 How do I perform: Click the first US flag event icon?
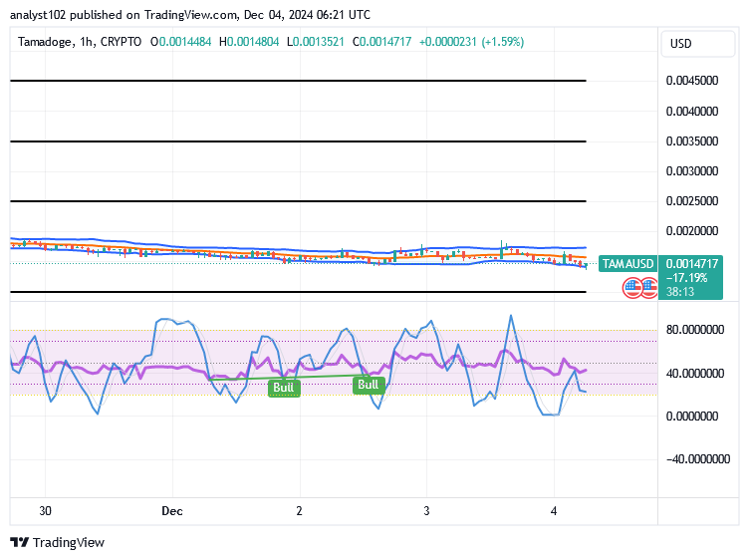632,288
